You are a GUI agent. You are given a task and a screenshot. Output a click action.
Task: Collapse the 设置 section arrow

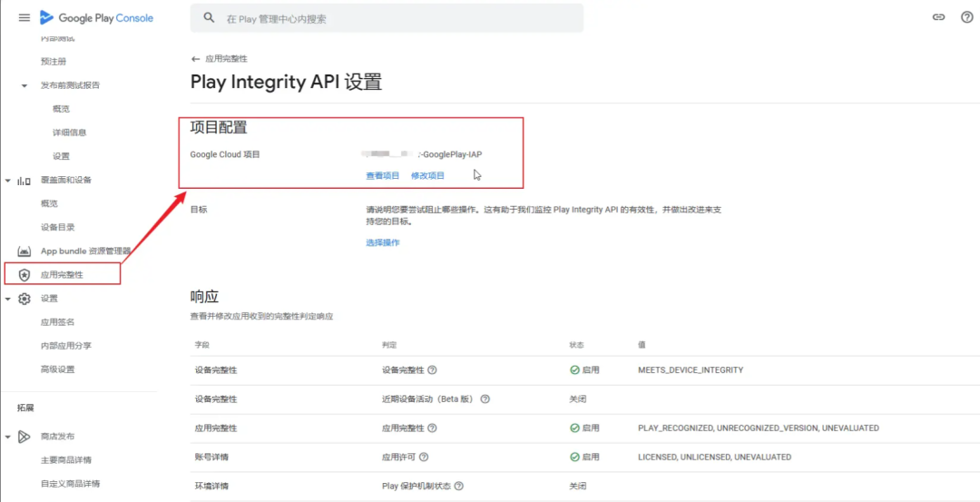tap(8, 299)
